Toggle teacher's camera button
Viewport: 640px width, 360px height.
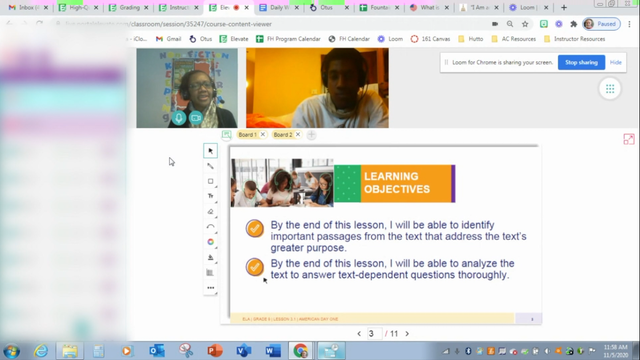(196, 118)
